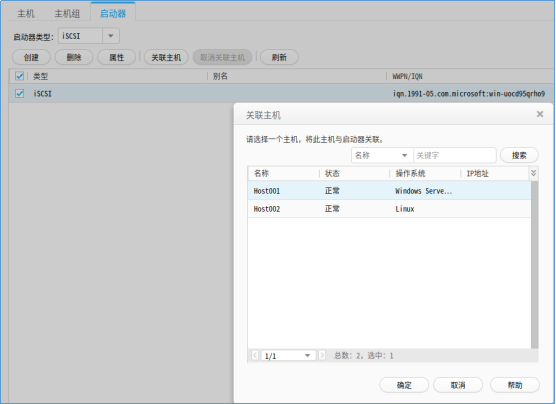The width and height of the screenshot is (556, 404).
Task: Uncheck the iSCSI initiator row checkbox
Action: pyautogui.click(x=20, y=94)
